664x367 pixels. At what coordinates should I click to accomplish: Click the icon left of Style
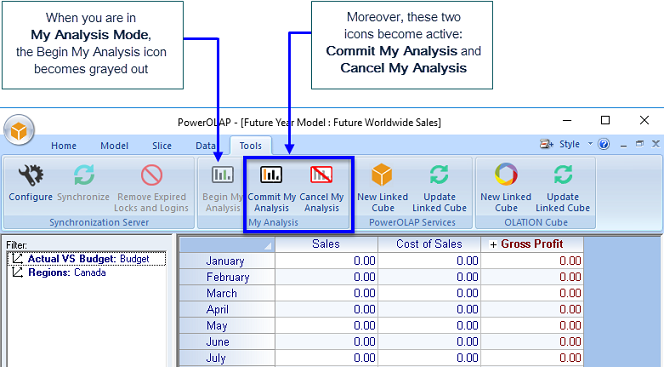pos(546,144)
